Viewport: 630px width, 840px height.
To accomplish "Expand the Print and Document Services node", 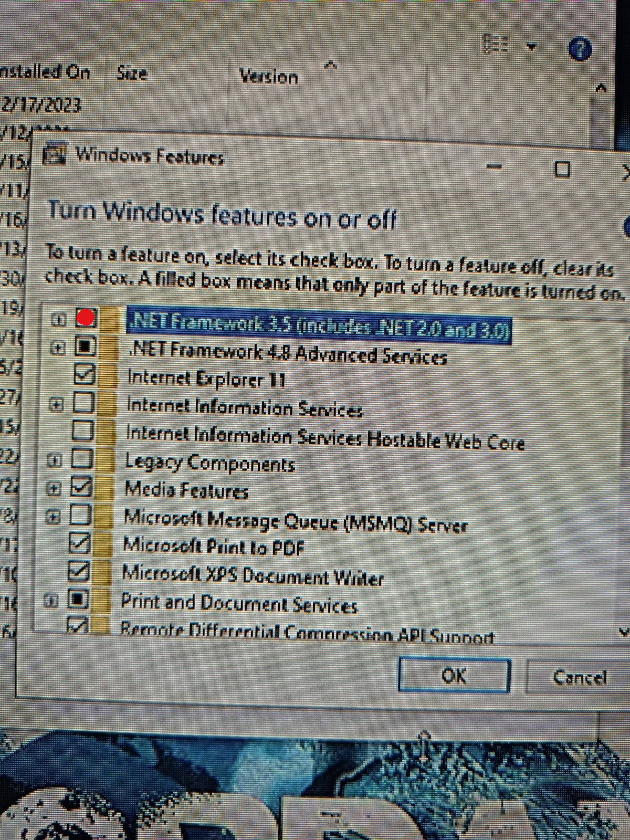I will 50,601.
